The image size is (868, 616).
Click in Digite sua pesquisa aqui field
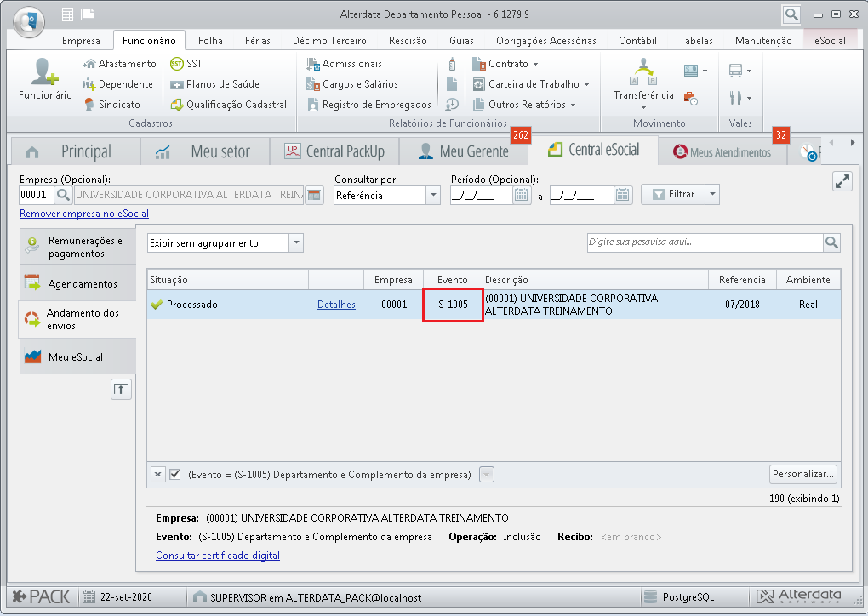705,242
